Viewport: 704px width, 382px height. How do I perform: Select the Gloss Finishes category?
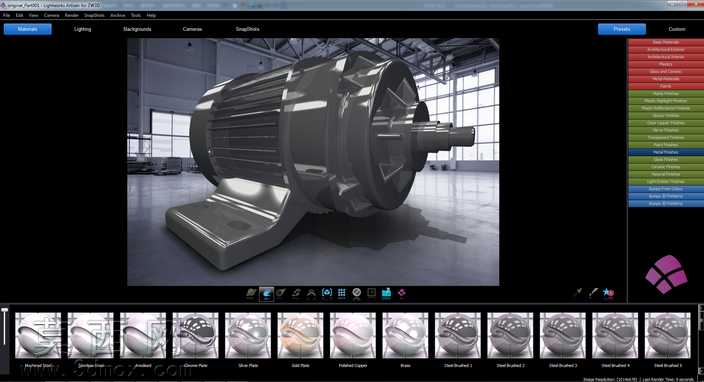[x=665, y=115]
